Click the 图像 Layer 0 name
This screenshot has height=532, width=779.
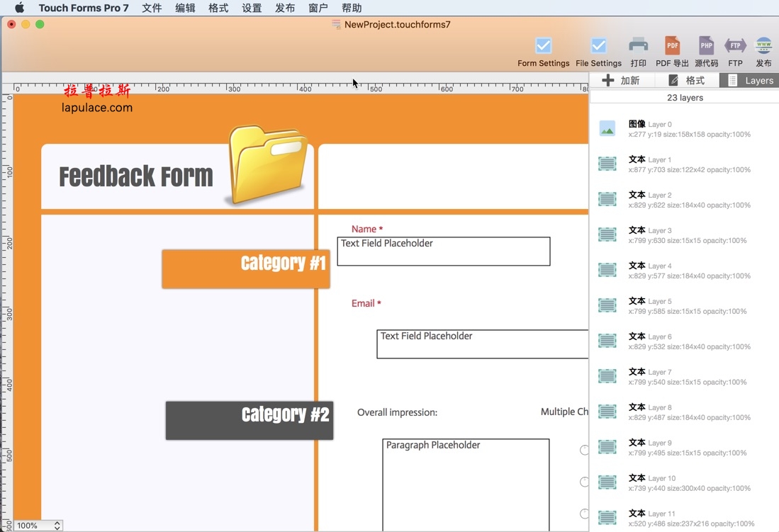tap(650, 124)
